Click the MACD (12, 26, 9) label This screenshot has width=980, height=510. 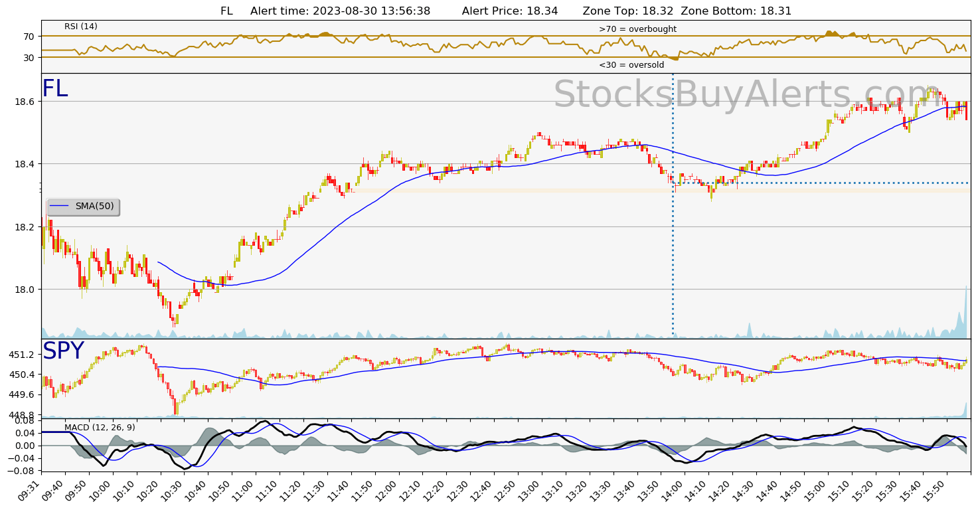point(100,428)
